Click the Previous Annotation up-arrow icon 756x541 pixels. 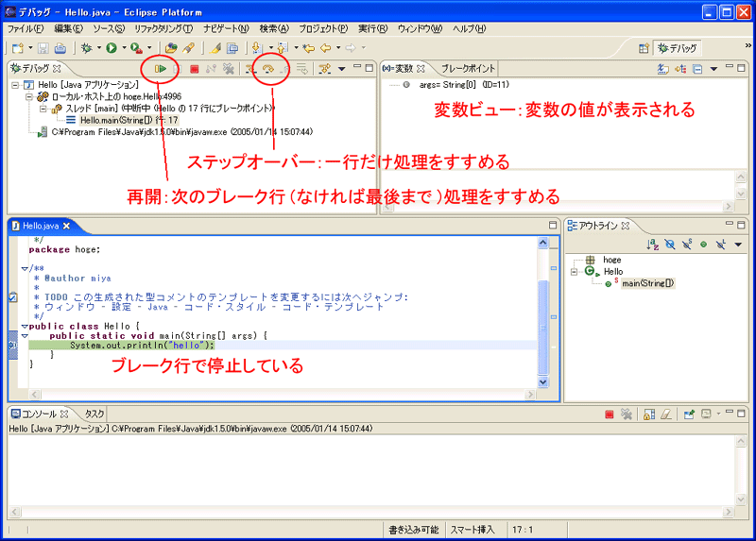pos(283,48)
